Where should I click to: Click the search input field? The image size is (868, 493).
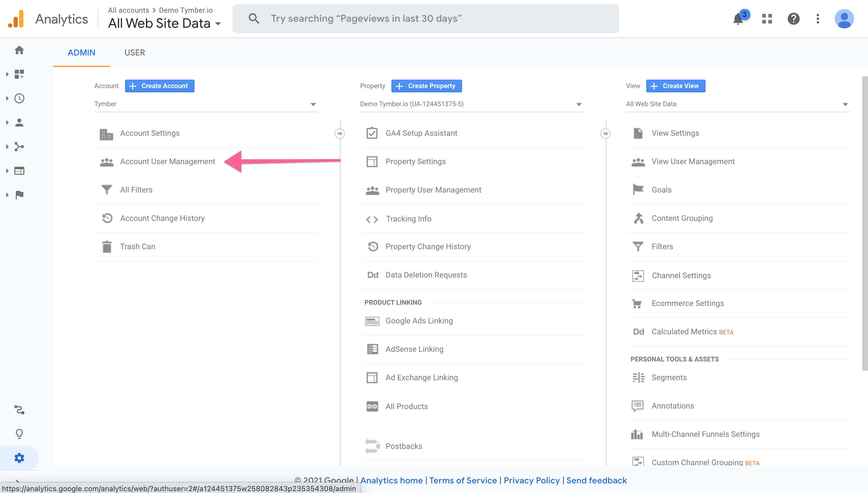425,19
